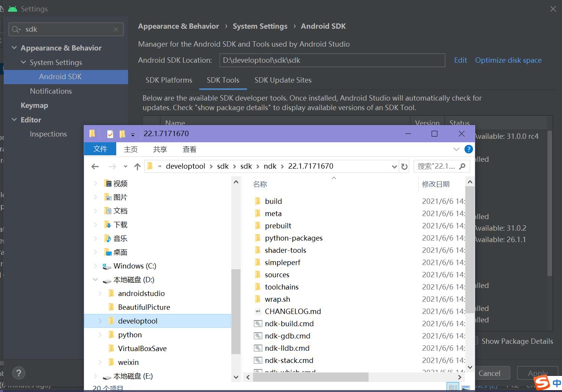Viewport: 562px width, 392px height.
Task: Switch to SDK Platforms tab
Action: [x=169, y=80]
